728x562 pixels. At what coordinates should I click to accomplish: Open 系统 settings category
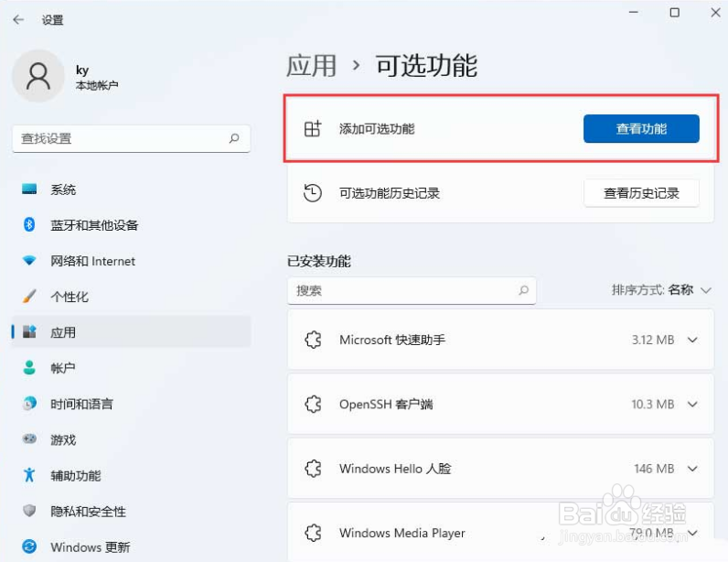click(131, 189)
